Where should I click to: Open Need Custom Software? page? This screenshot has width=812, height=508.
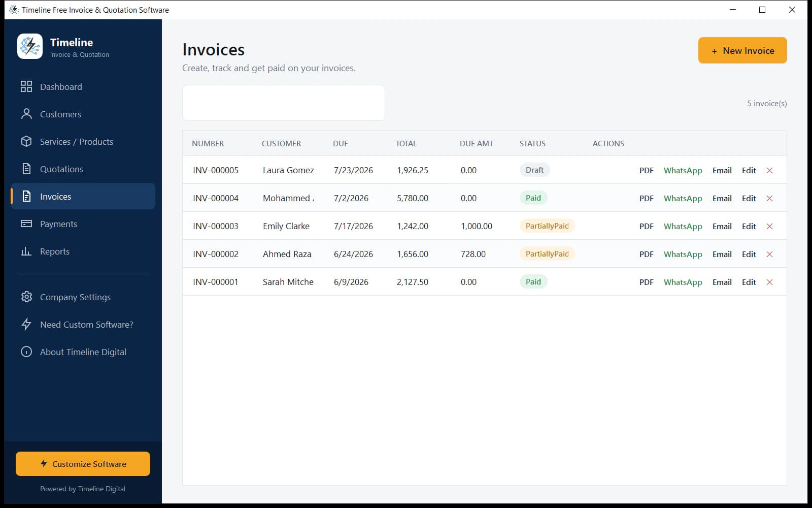[x=87, y=325]
